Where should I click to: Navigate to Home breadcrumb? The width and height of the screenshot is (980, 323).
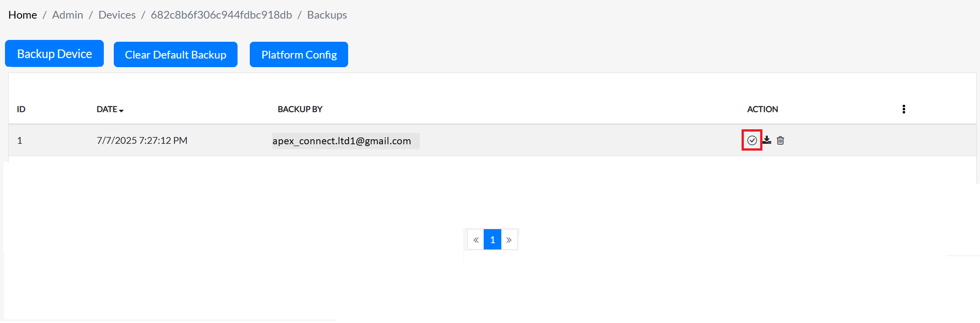(x=23, y=15)
